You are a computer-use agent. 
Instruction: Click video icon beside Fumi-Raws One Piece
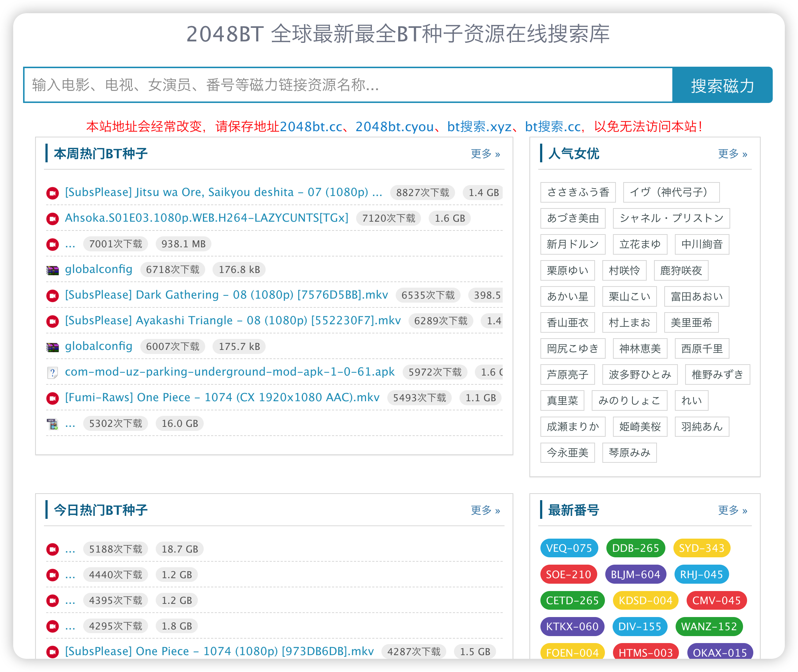52,398
